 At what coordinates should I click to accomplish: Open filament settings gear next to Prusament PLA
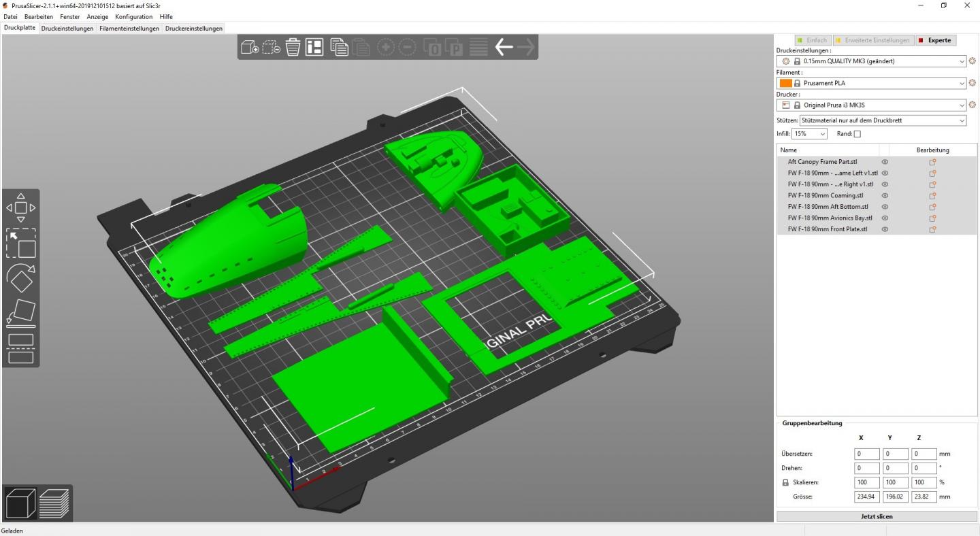[x=973, y=83]
